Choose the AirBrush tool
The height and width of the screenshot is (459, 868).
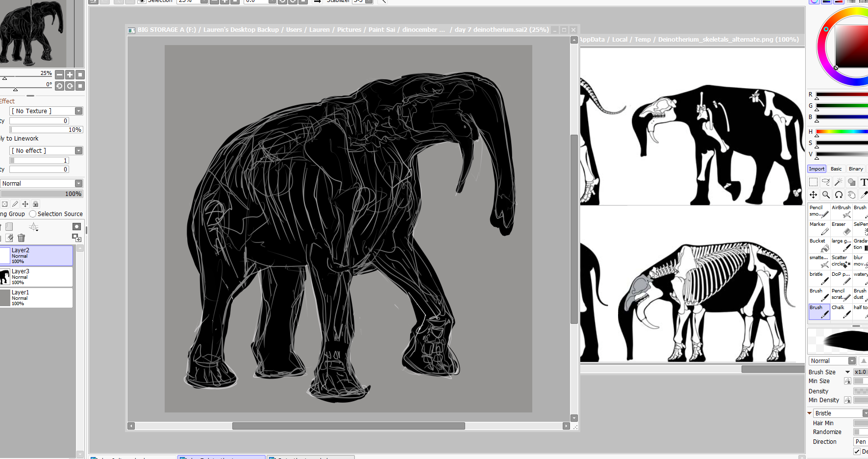coord(841,211)
